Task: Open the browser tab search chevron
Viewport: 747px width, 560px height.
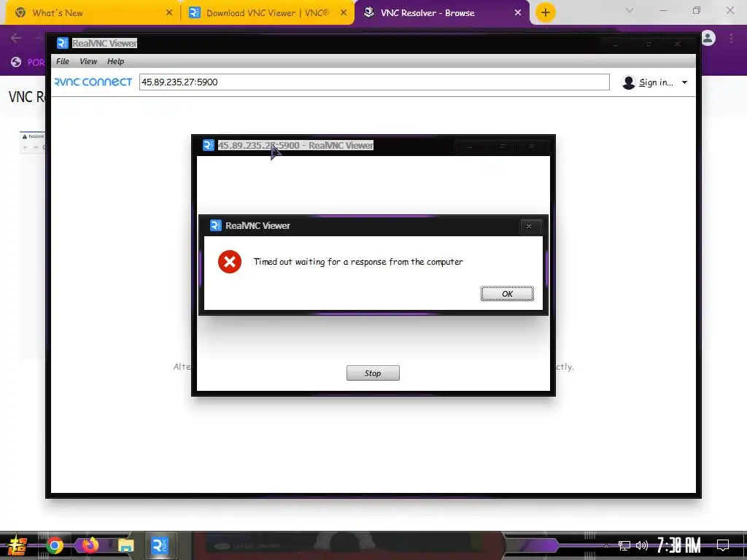Action: point(630,10)
